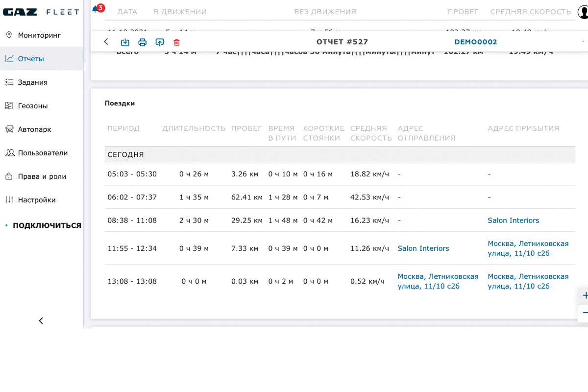The height and width of the screenshot is (392, 588).
Task: Select trip period 13:08 - 13:08
Action: pos(132,281)
